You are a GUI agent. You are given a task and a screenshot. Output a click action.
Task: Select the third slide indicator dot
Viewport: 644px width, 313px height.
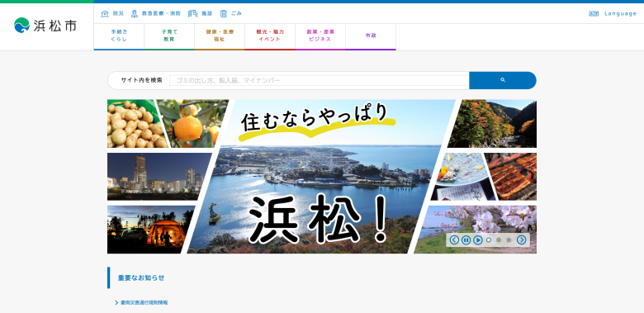(x=509, y=239)
